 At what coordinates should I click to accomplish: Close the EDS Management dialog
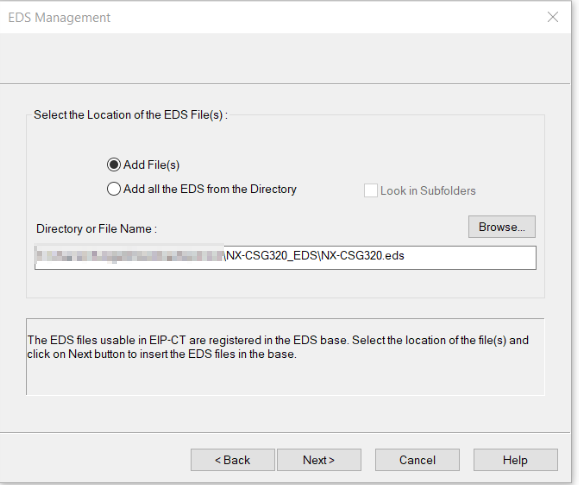coord(552,17)
